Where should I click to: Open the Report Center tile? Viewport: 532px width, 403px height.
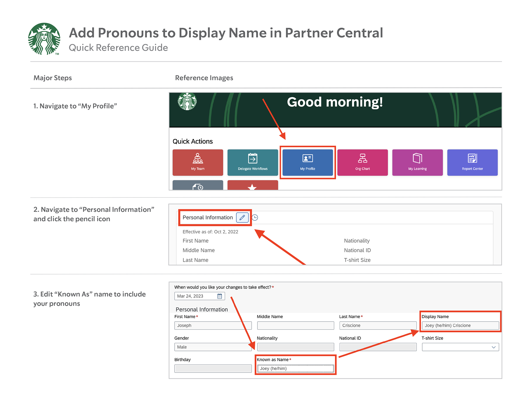[x=472, y=162]
